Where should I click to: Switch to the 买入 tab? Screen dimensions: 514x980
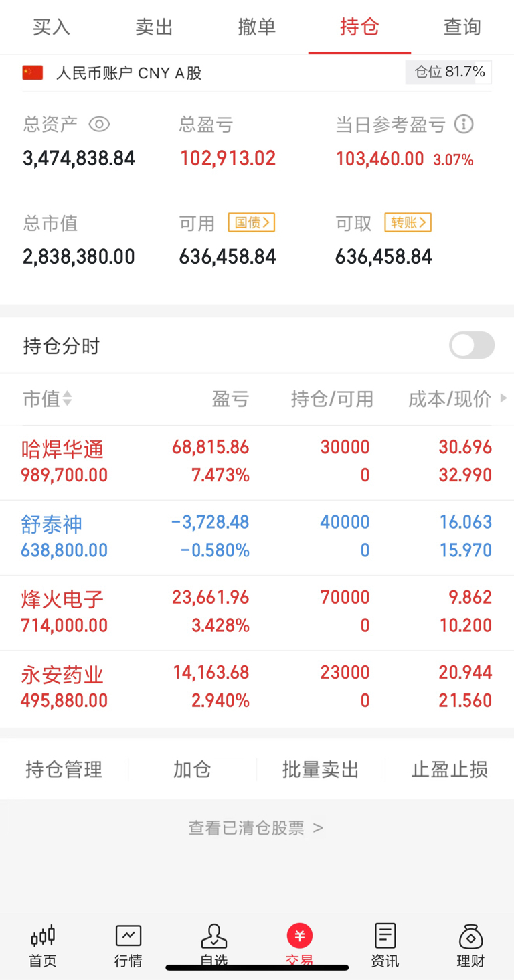pyautogui.click(x=52, y=27)
